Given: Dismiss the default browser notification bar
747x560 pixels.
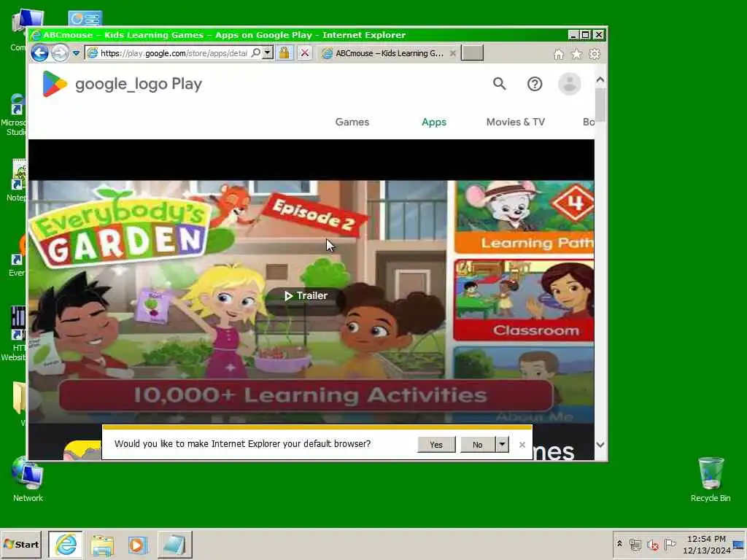Looking at the screenshot, I should (x=522, y=445).
